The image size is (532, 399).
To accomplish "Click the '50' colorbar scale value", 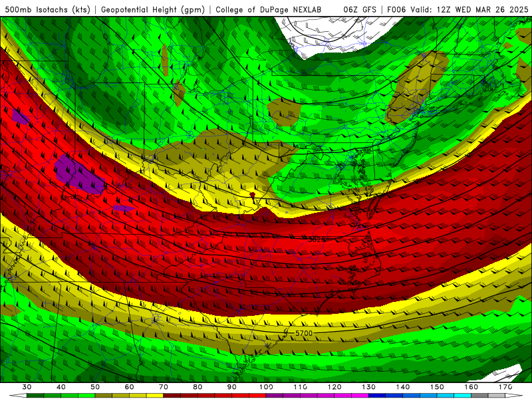I will 95,387.
